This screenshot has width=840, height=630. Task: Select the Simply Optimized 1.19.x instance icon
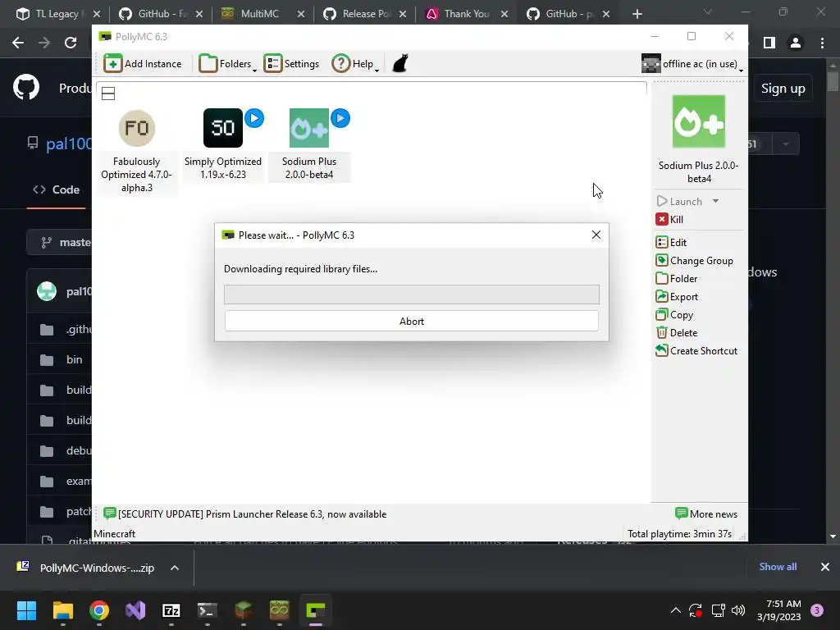click(x=223, y=128)
